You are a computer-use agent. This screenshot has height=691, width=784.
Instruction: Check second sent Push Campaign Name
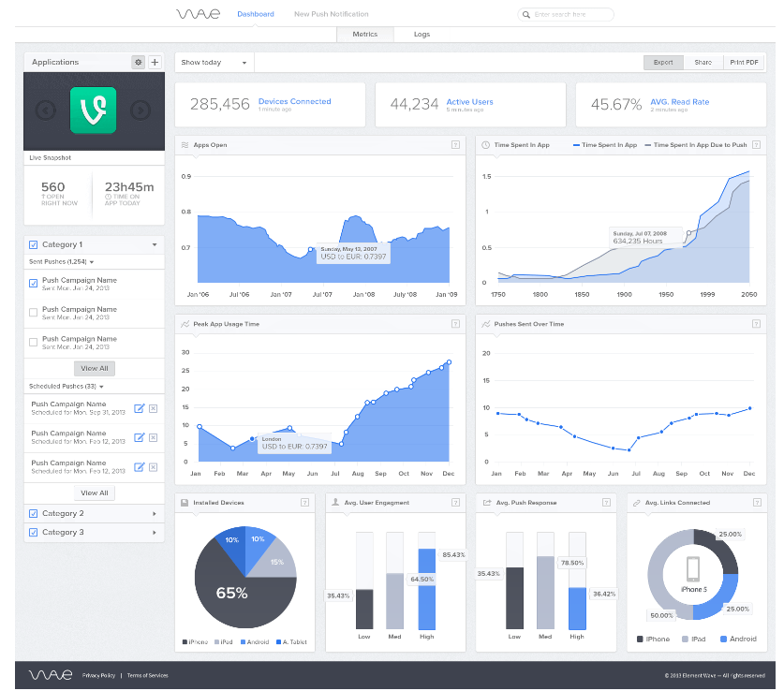34,313
